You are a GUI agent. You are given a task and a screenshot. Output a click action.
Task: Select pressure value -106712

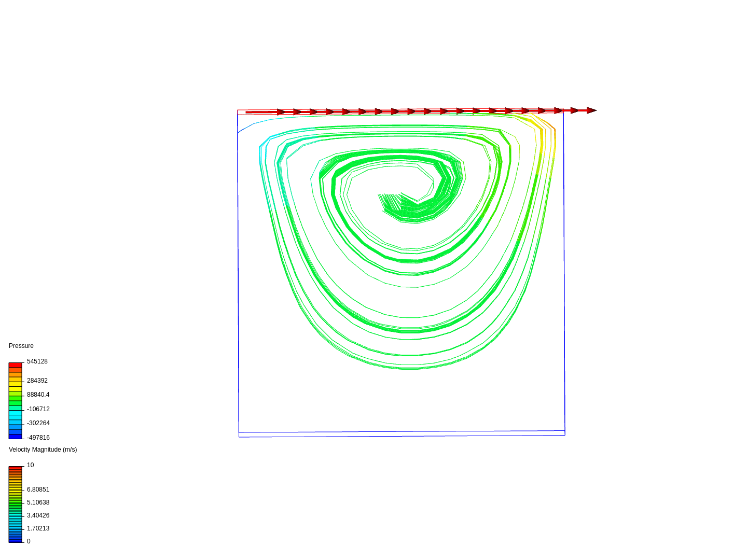[x=38, y=409]
